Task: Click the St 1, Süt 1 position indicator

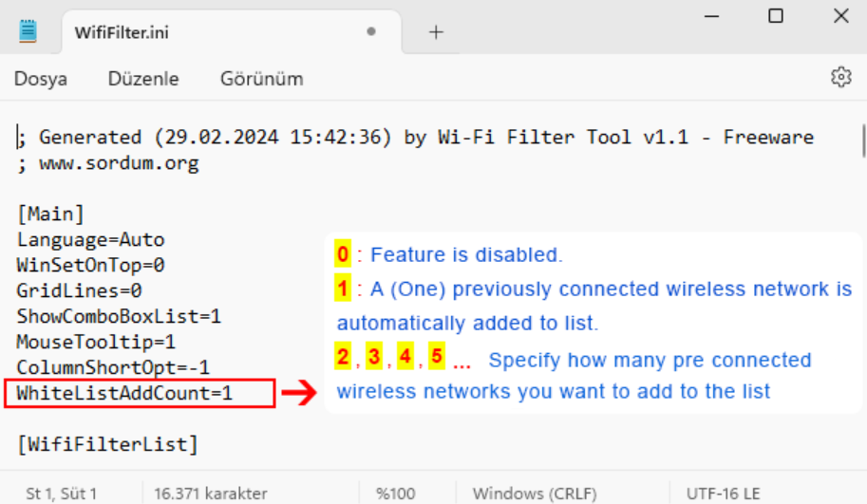Action: [x=61, y=493]
